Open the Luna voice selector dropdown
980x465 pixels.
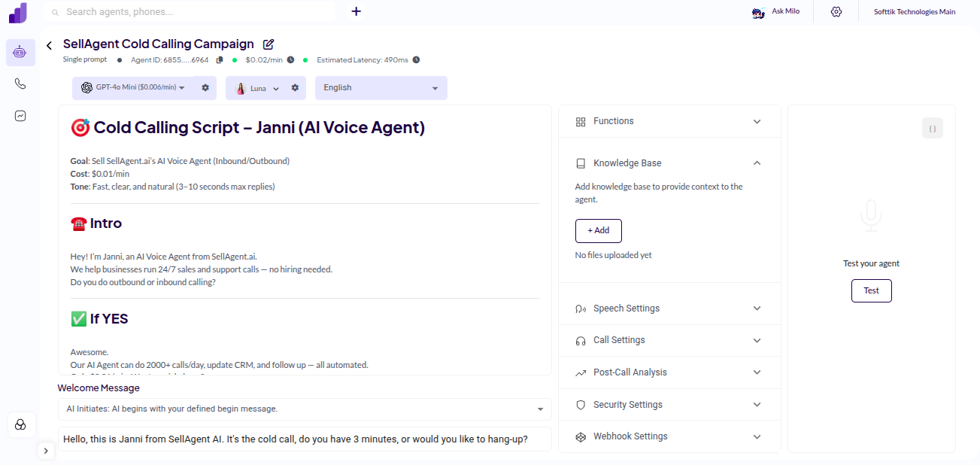pyautogui.click(x=276, y=87)
